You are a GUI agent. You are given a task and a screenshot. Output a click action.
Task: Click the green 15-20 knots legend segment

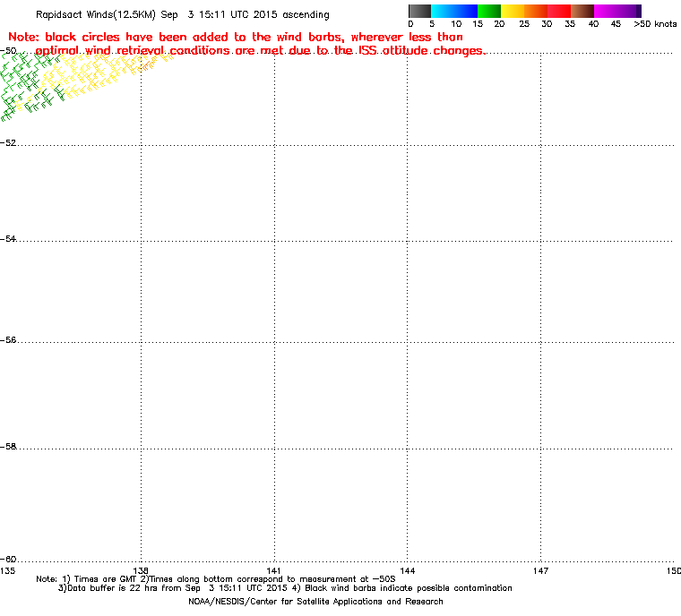pyautogui.click(x=489, y=11)
